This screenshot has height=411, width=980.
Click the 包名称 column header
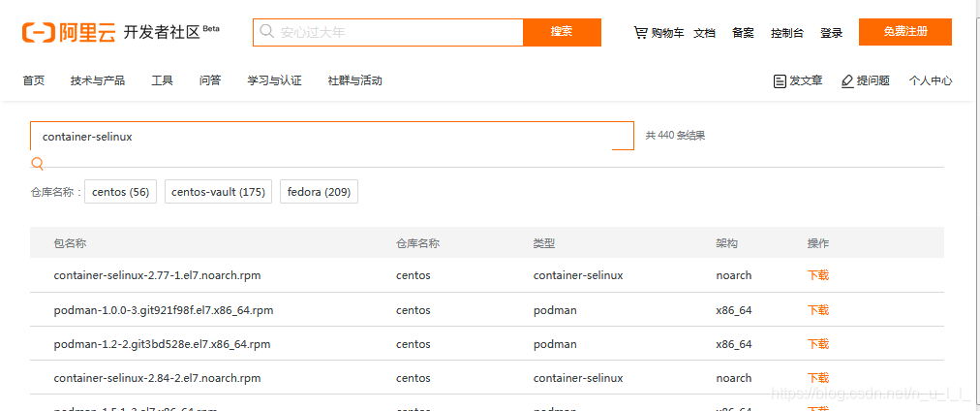click(70, 243)
